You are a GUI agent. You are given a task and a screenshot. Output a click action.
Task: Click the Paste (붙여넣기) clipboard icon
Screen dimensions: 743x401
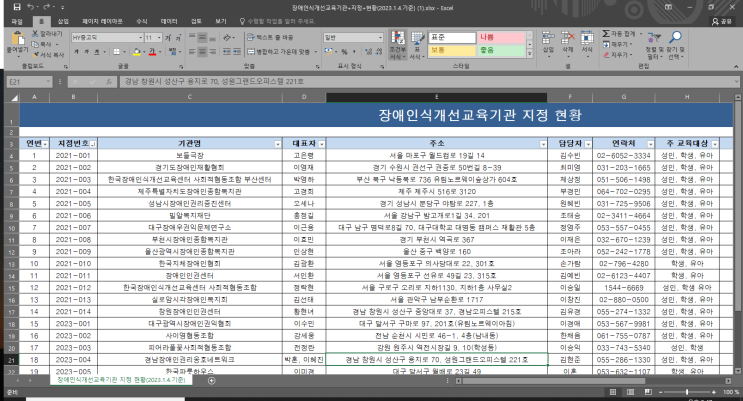pyautogui.click(x=18, y=38)
